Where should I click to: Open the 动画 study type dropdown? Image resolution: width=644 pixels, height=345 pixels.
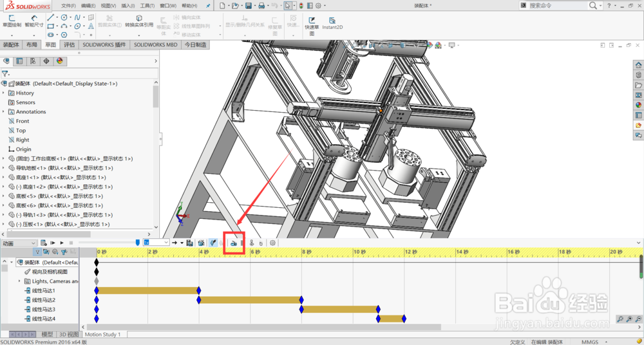click(19, 243)
